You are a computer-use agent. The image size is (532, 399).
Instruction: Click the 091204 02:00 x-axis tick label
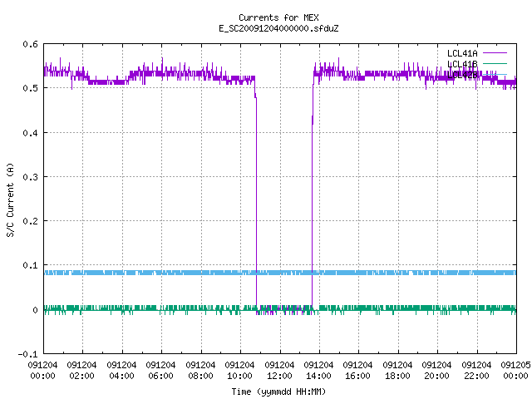tap(81, 371)
